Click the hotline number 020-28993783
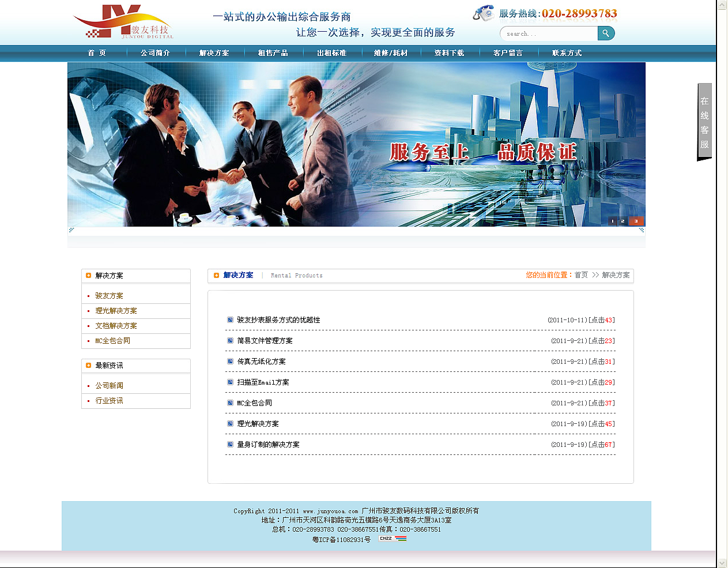This screenshot has height=568, width=728. tap(579, 13)
